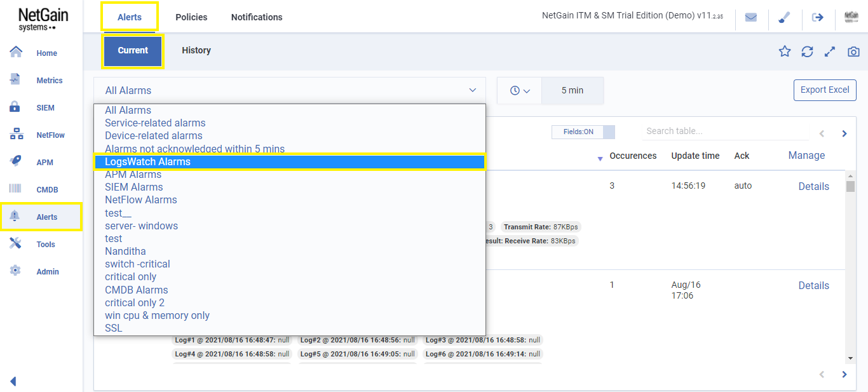The image size is (868, 392).
Task: Go to the next page at bottom
Action: pyautogui.click(x=844, y=374)
